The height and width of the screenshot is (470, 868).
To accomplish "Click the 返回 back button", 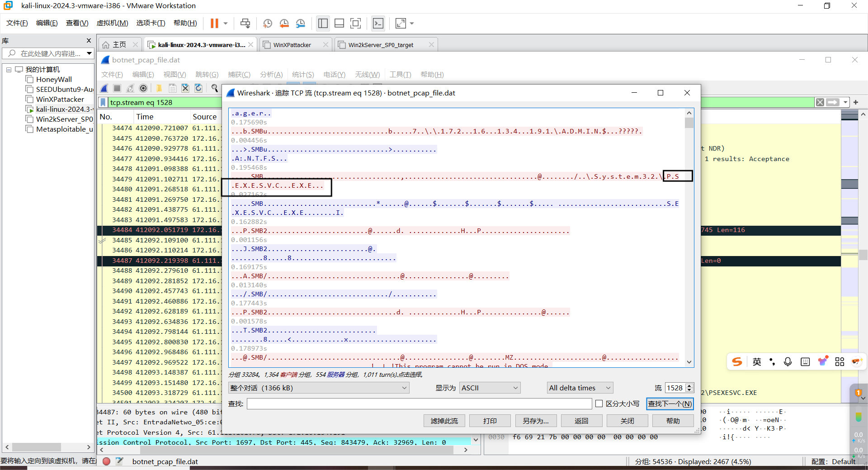I will point(581,421).
